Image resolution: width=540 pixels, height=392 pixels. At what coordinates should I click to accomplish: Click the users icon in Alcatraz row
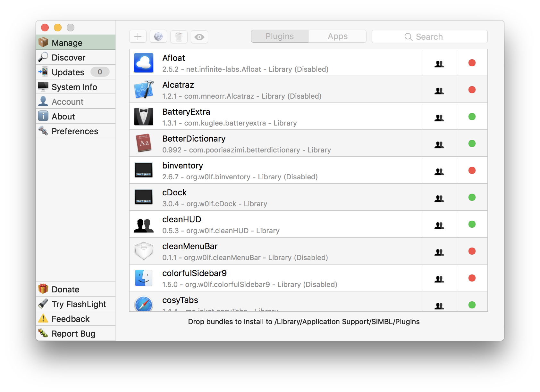439,91
